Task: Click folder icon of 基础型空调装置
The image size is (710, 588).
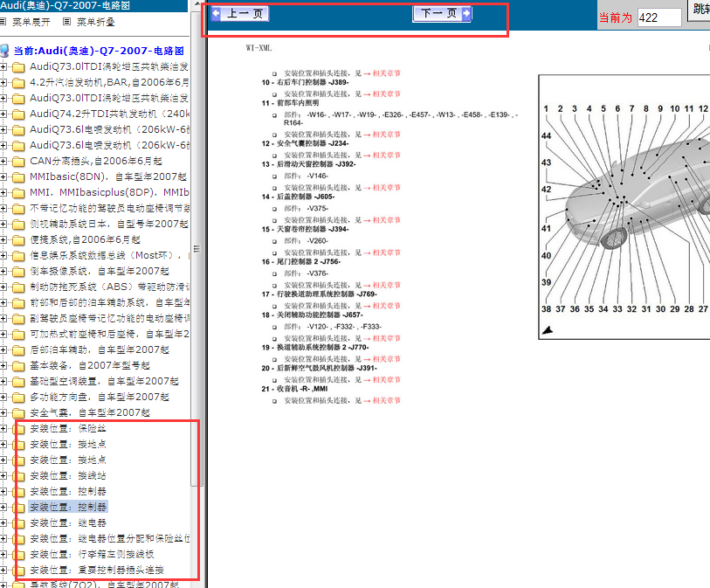Action: pyautogui.click(x=18, y=382)
